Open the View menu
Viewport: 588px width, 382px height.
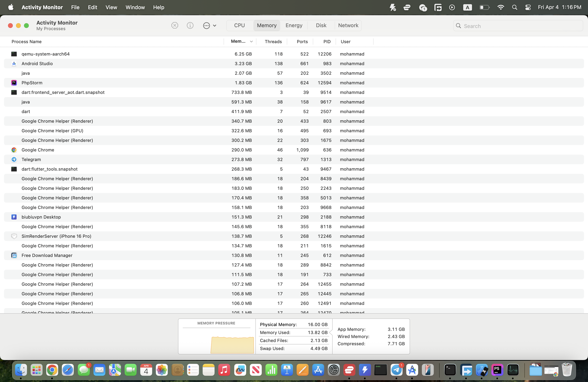coord(111,7)
